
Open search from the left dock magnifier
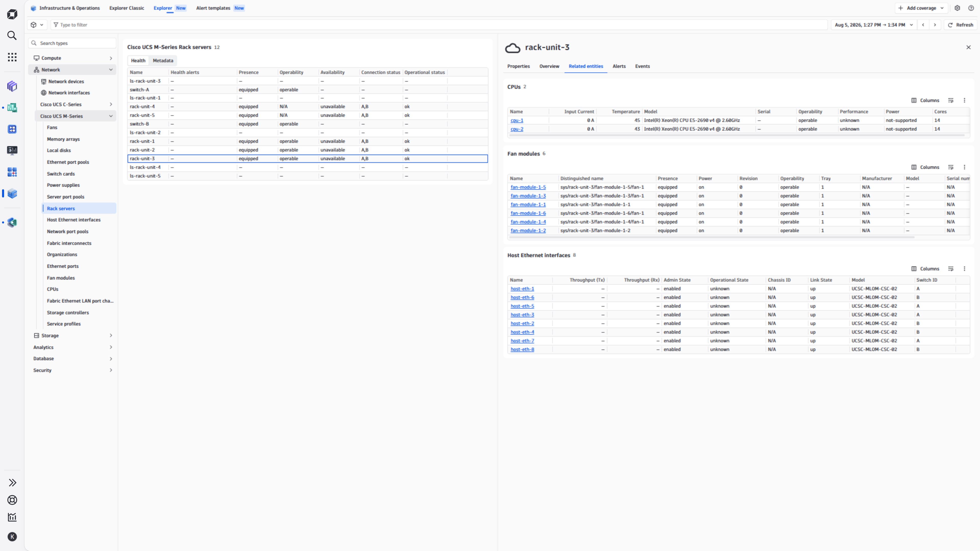(12, 35)
